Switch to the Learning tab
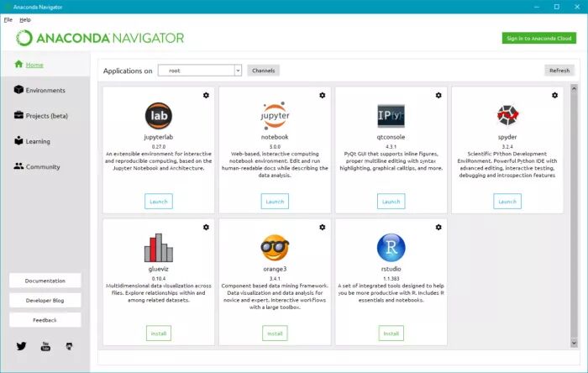 click(x=45, y=141)
